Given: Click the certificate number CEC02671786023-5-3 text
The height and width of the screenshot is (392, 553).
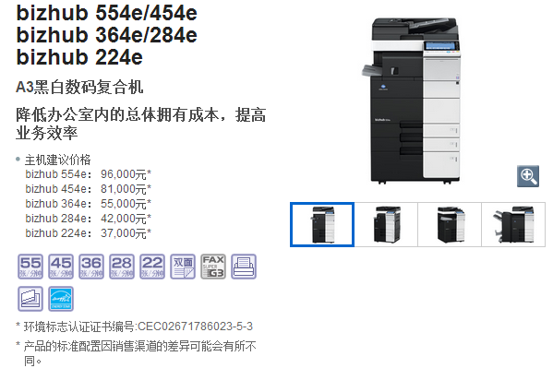Looking at the screenshot, I should point(195,327).
